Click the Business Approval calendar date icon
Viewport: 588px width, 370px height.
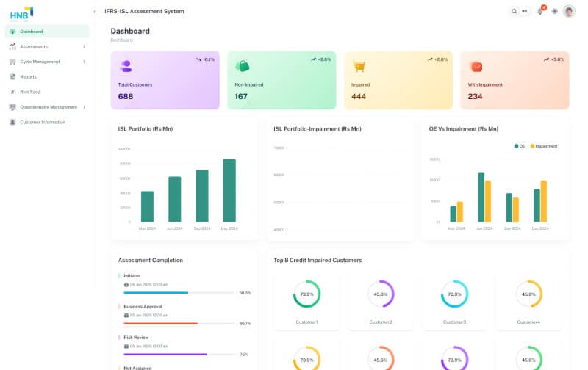point(126,316)
